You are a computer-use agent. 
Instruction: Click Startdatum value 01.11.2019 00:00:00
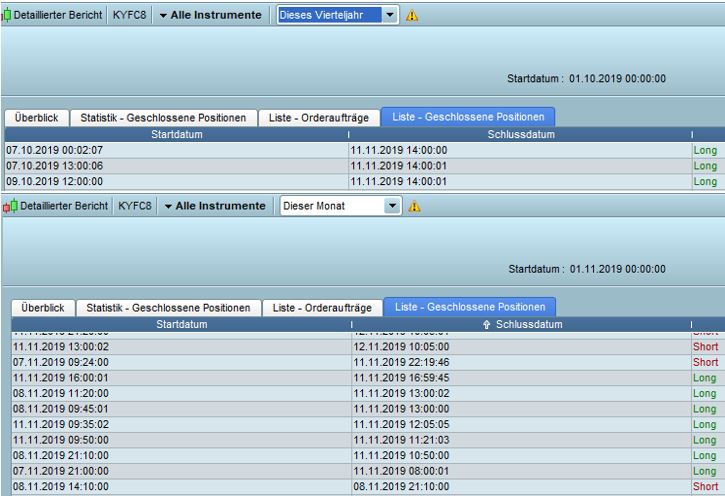[x=617, y=269]
